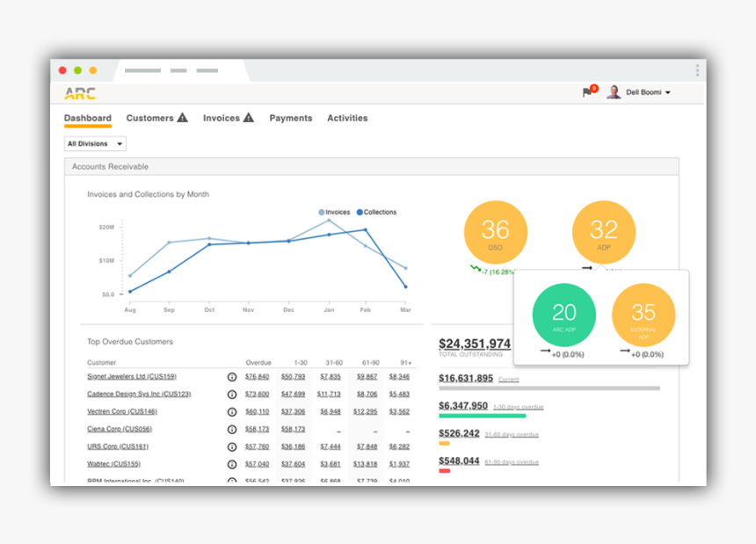Open Signet Jewelers Ltd (CUS159) customer
756x544 pixels.
132,376
